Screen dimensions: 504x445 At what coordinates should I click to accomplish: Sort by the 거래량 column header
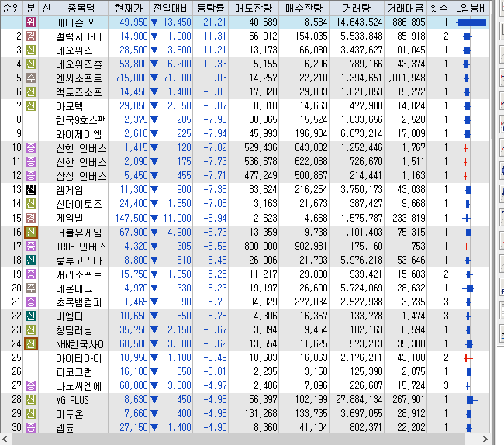357,8
